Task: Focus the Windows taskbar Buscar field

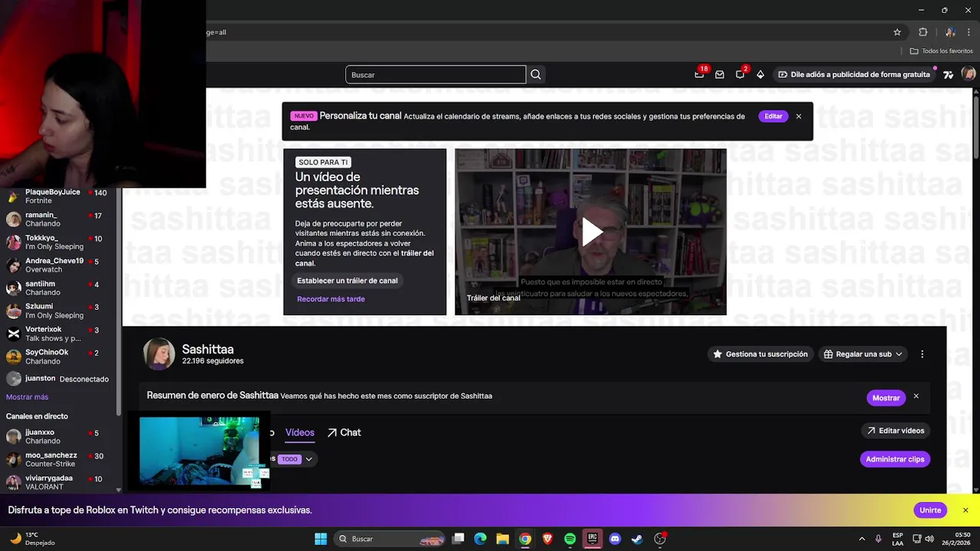Action: click(390, 539)
